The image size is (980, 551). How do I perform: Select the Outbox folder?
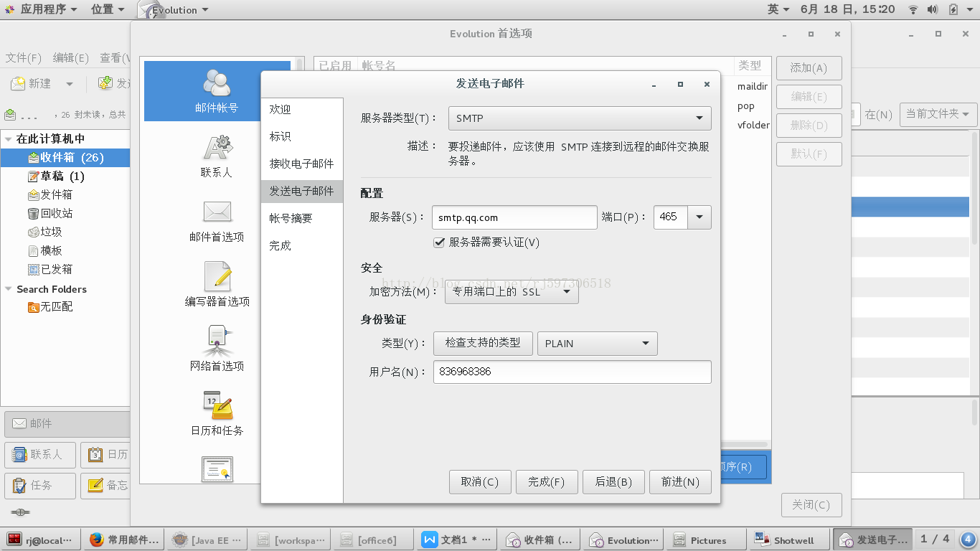50,194
